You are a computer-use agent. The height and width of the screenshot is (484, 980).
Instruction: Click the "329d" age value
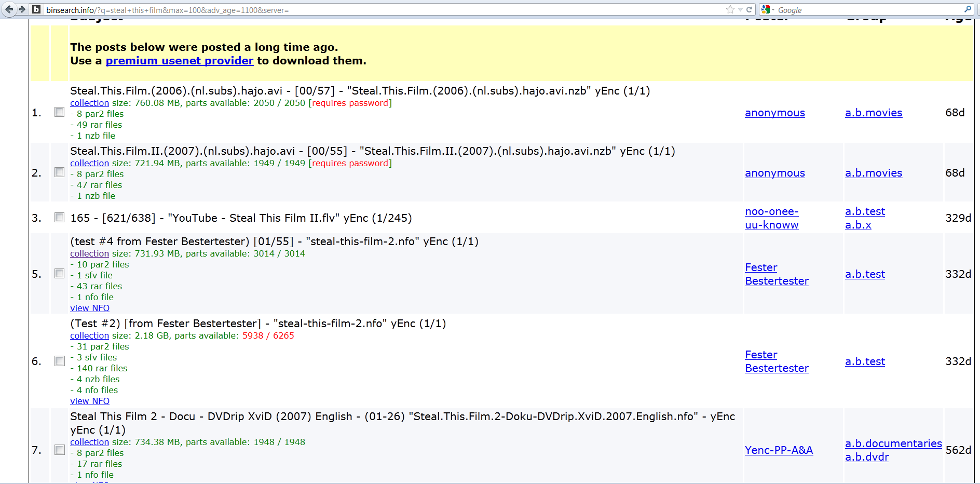(x=958, y=218)
